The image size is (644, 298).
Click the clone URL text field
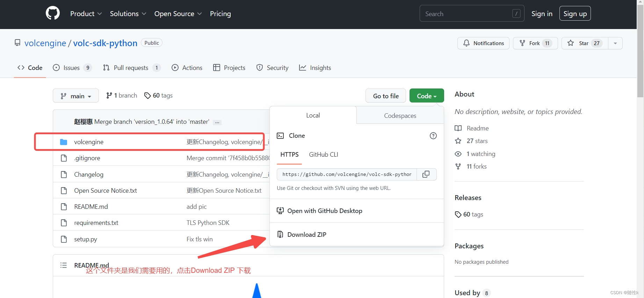click(x=347, y=174)
